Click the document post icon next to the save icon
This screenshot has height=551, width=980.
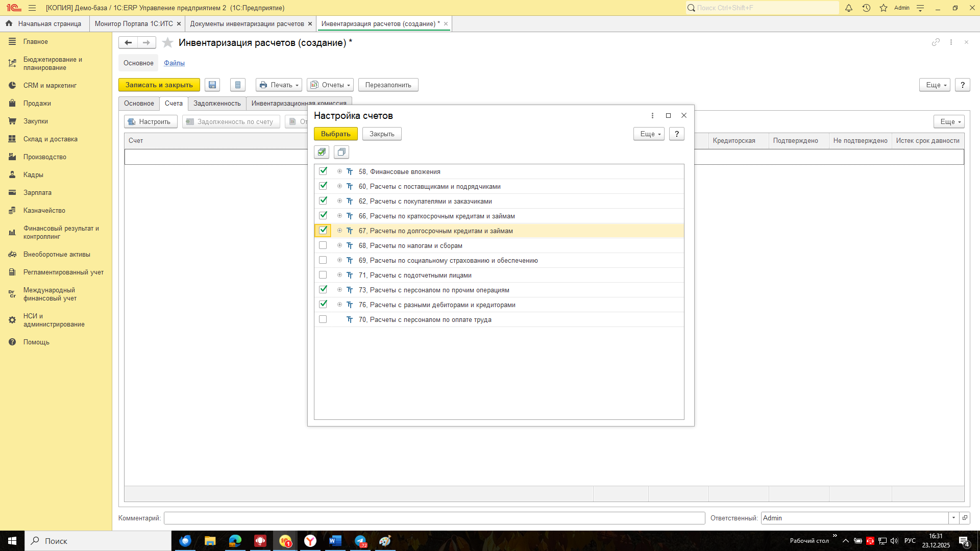(238, 85)
